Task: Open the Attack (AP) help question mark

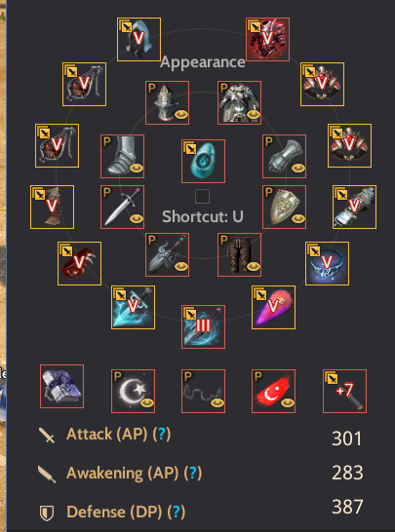Action: (x=162, y=434)
